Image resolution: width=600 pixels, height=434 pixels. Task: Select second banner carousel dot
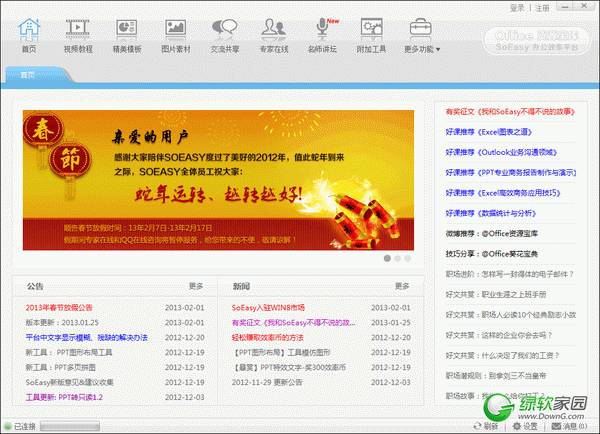click(x=397, y=258)
